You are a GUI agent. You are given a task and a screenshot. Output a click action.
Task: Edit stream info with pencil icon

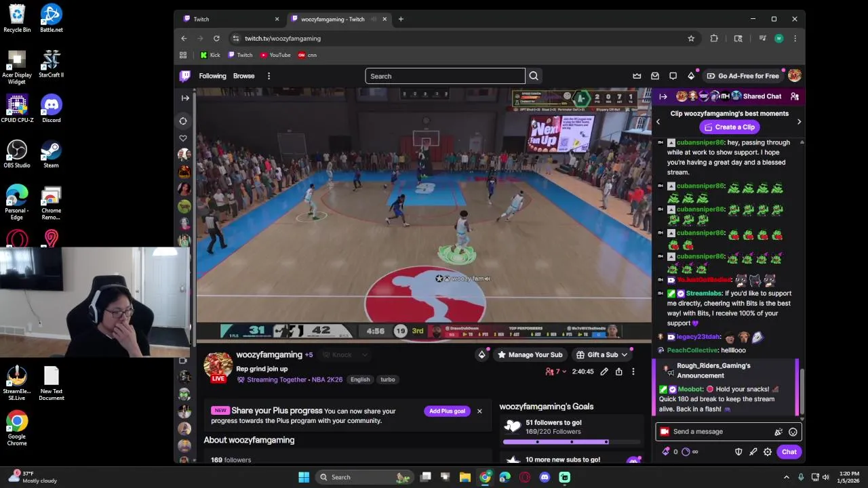click(x=604, y=371)
